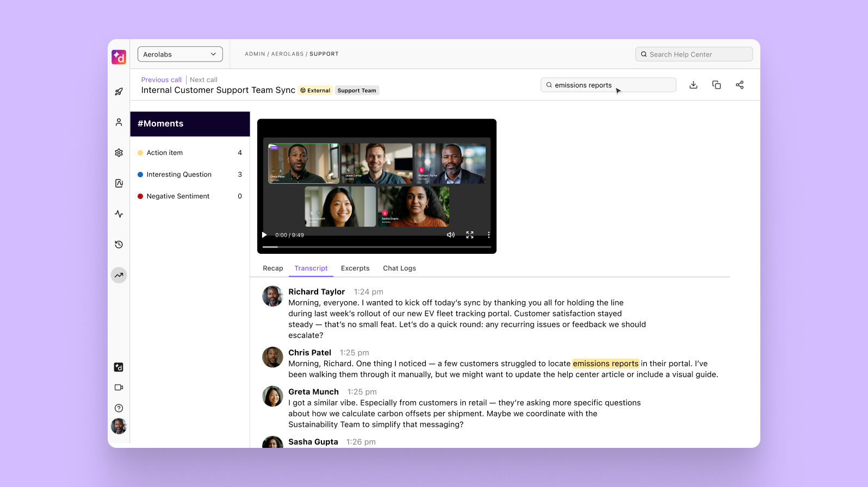Go to Next call
Viewport: 868px width, 487px height.
(x=203, y=80)
